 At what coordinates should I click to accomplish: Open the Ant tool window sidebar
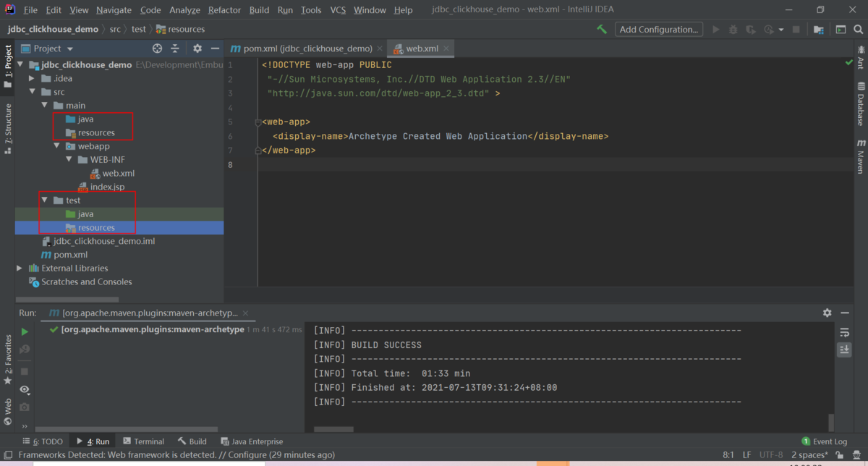(x=861, y=57)
